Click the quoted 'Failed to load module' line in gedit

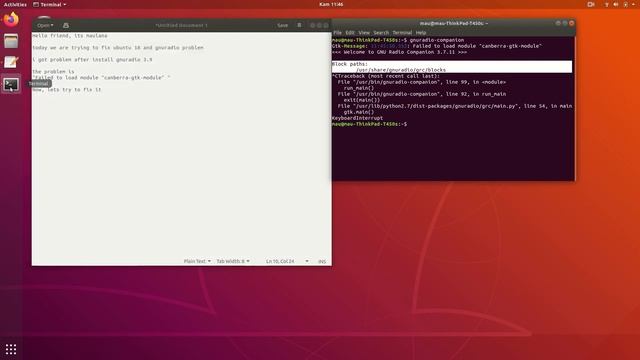[101, 78]
